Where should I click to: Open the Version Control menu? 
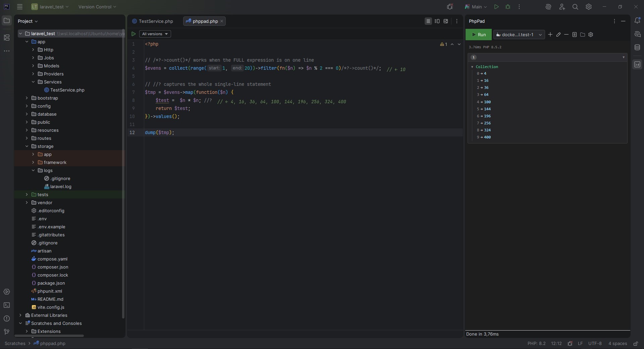[x=97, y=7]
